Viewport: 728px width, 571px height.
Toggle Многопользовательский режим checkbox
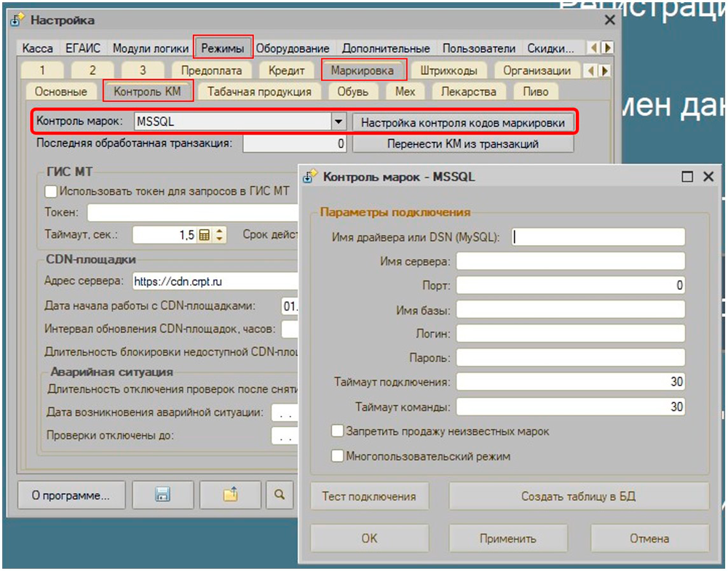337,456
